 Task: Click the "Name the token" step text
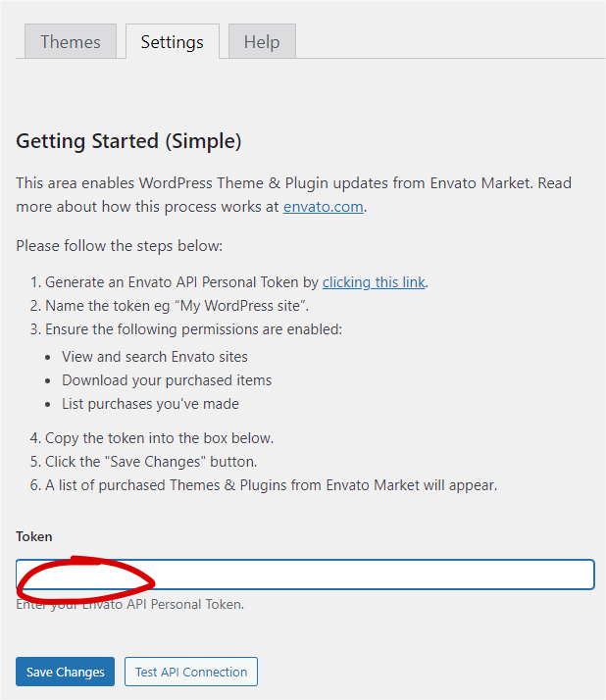click(x=177, y=306)
